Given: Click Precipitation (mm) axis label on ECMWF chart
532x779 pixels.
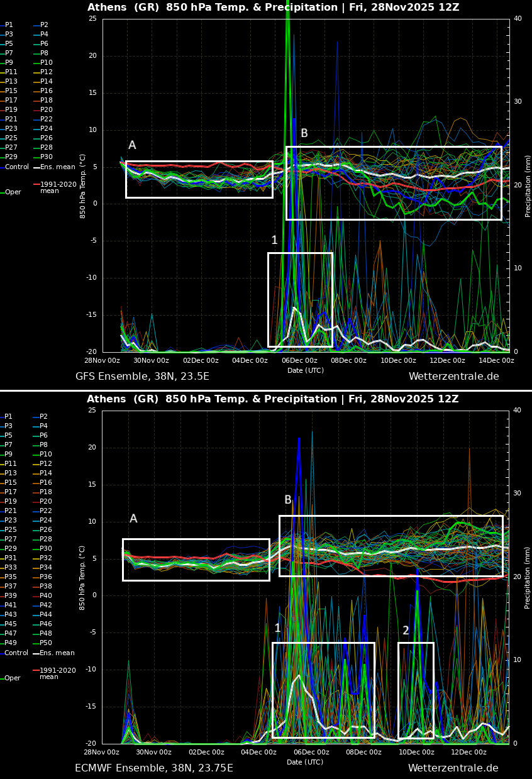Looking at the screenshot, I should [528, 577].
